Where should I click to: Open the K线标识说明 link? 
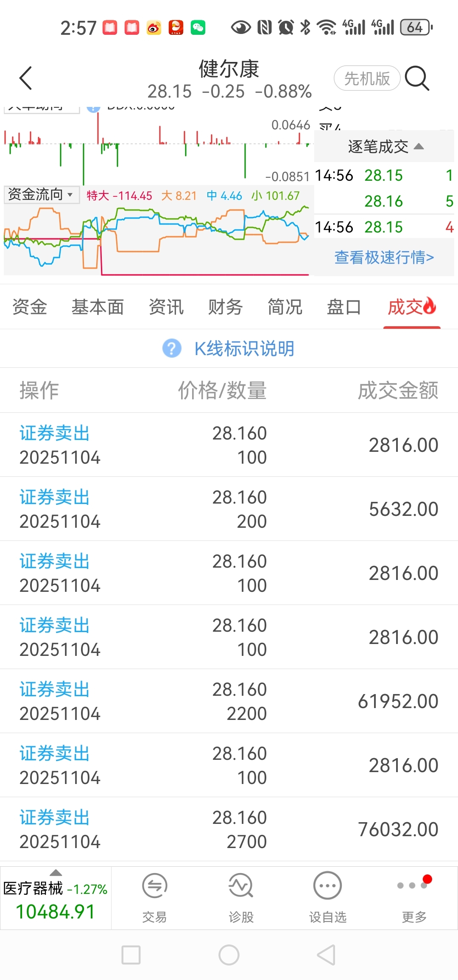[x=244, y=348]
